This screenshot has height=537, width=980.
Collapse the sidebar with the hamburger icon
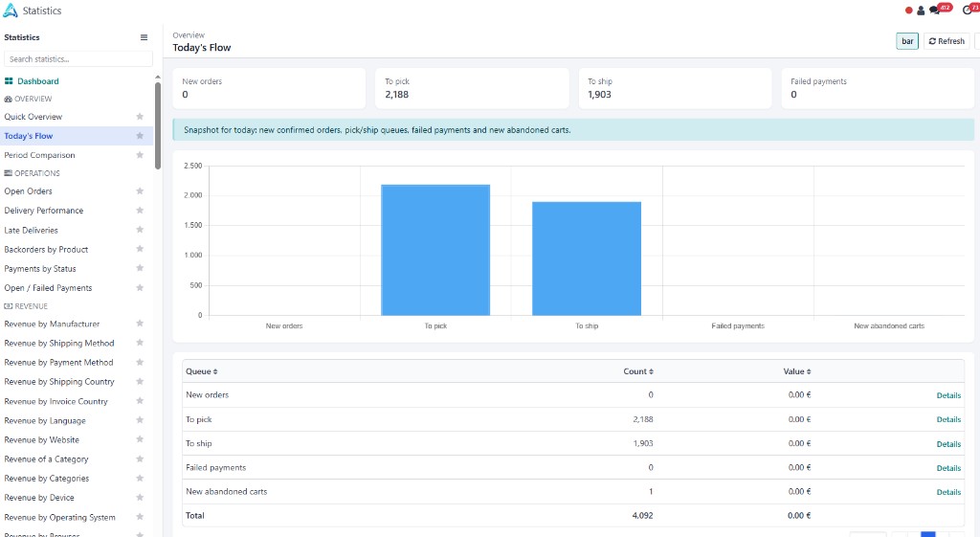tap(144, 37)
